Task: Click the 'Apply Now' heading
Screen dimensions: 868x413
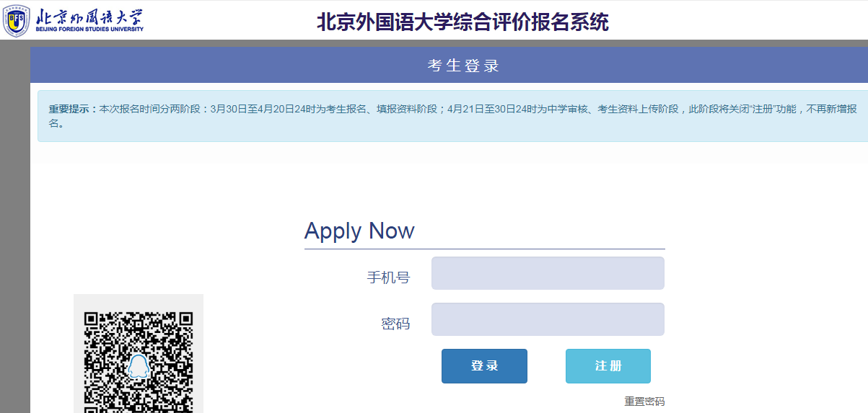Action: click(x=359, y=231)
